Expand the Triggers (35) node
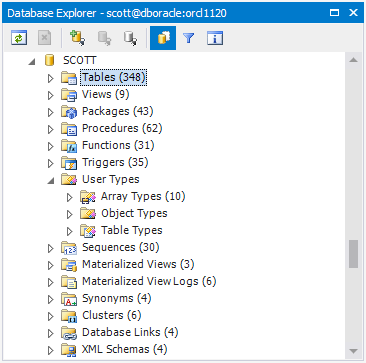 (51, 163)
